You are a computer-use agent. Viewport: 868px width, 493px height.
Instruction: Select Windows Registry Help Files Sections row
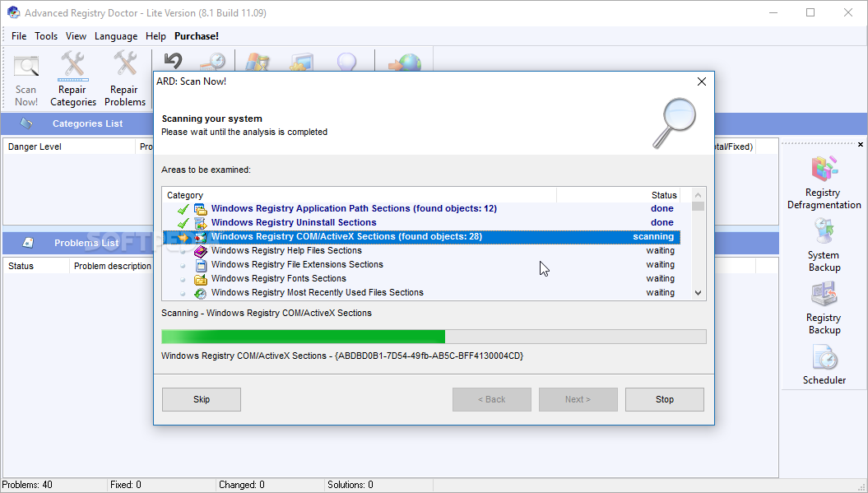(421, 251)
